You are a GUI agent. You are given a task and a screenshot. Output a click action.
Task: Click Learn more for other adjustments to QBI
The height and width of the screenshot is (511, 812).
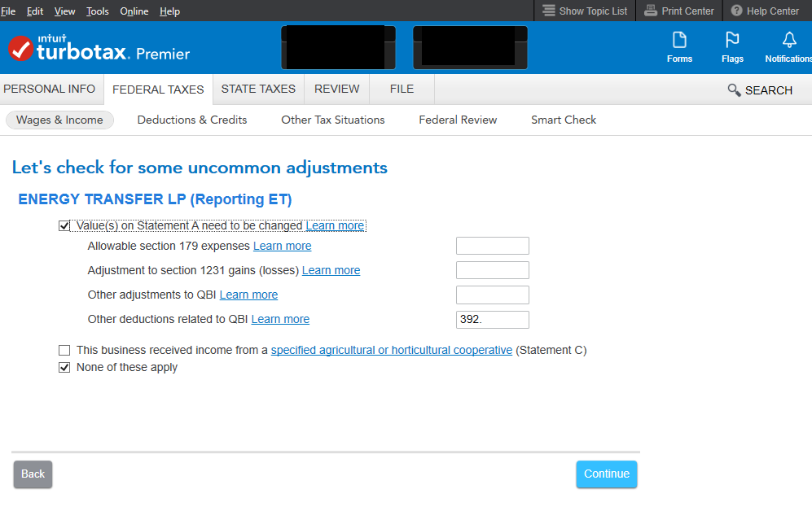(x=248, y=295)
